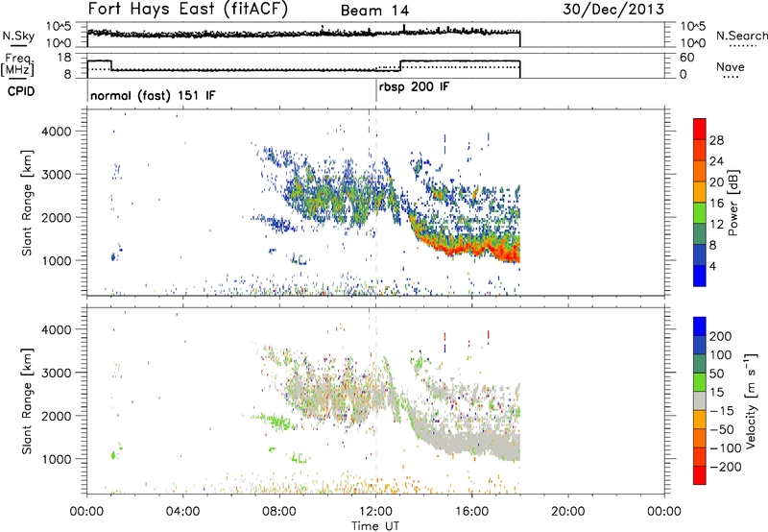This screenshot has width=768, height=532.
Task: Click the '18' tick on the frequency axis
Action: [x=64, y=58]
